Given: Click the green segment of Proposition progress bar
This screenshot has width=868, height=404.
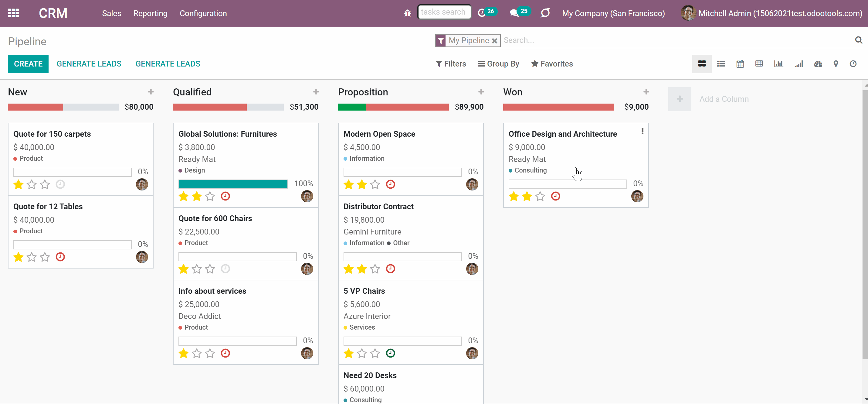Looking at the screenshot, I should click(352, 107).
